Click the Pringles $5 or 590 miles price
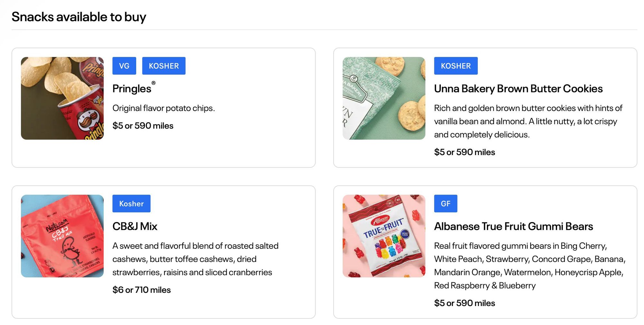 tap(143, 125)
